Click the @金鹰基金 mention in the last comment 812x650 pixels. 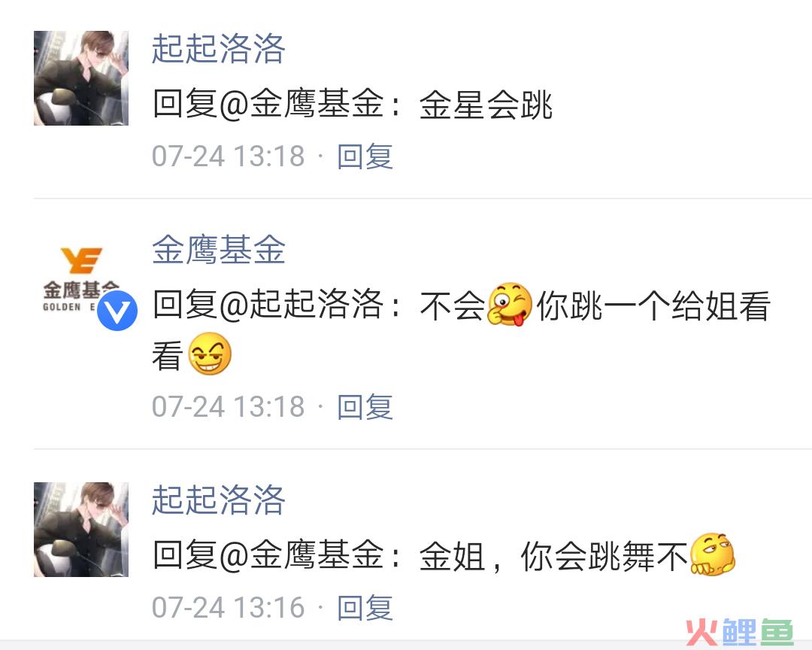pyautogui.click(x=301, y=555)
